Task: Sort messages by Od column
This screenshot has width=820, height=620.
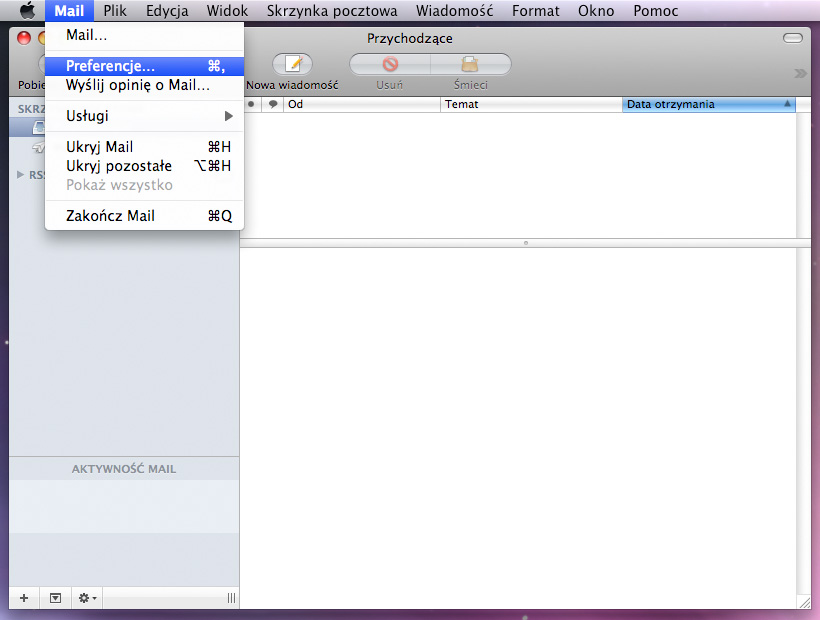Action: (x=362, y=104)
